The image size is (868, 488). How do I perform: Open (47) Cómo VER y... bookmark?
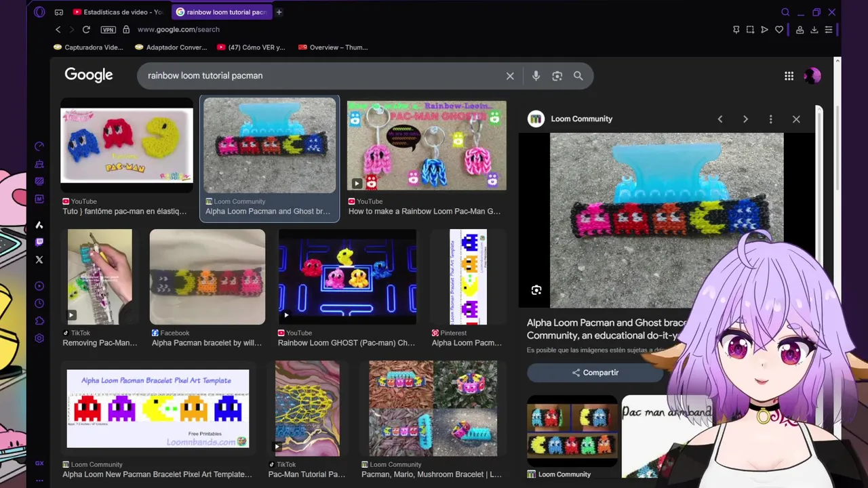(251, 47)
